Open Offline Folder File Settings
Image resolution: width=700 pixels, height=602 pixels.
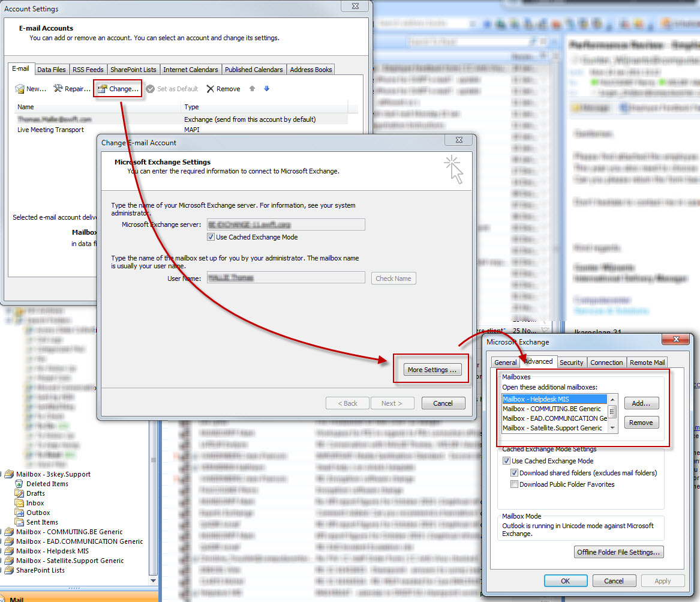618,552
